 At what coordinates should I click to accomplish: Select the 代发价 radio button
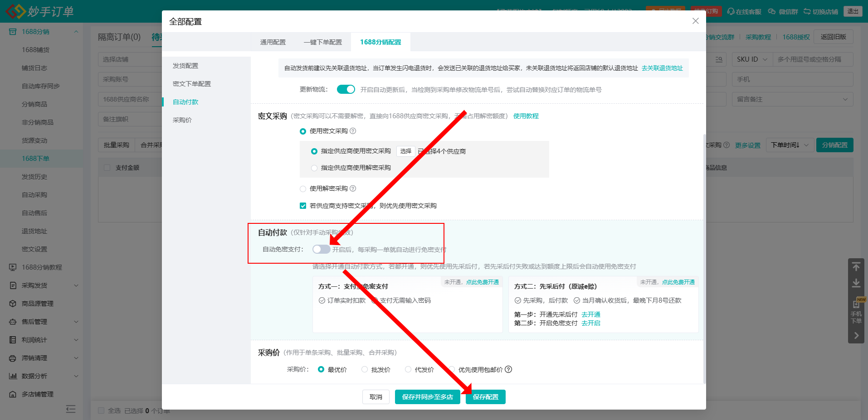tap(408, 369)
